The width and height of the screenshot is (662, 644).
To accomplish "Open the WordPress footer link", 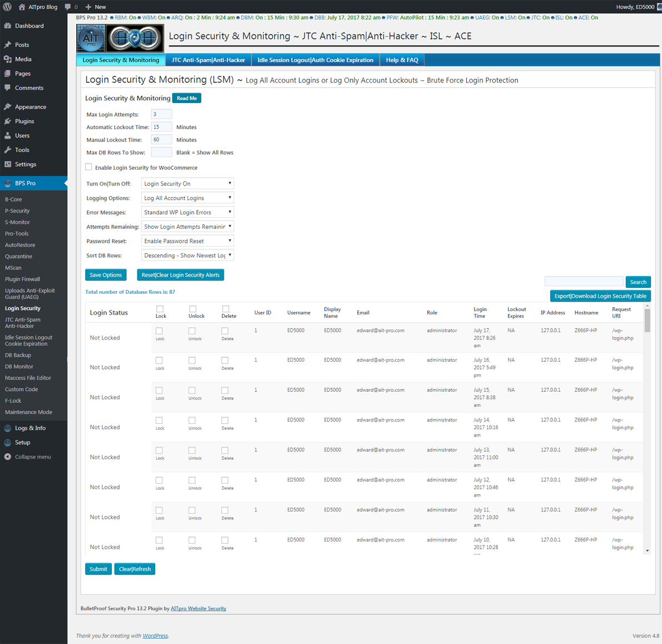I will pyautogui.click(x=155, y=636).
